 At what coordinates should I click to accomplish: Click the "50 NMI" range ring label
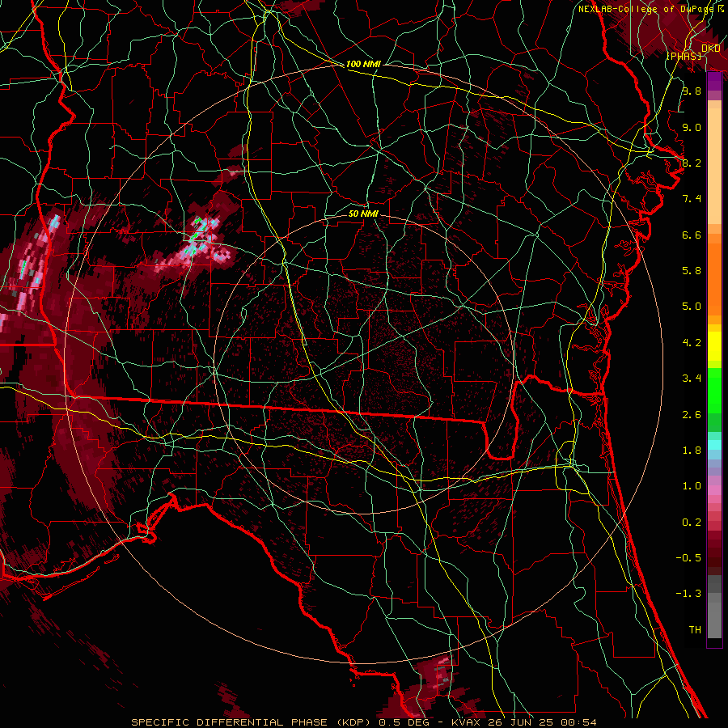click(363, 214)
